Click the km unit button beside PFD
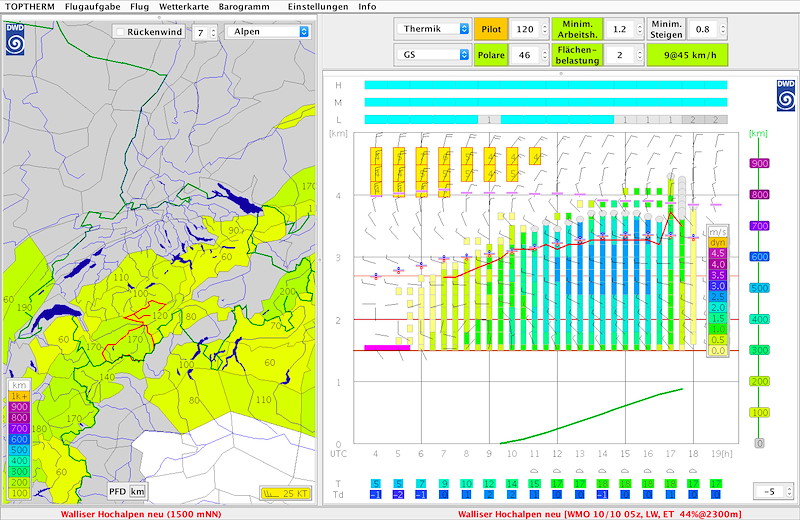The image size is (800, 520). (137, 491)
